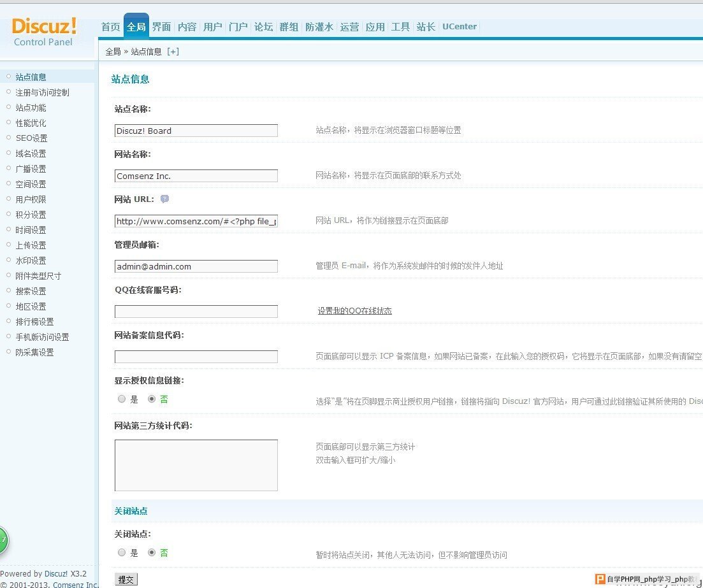Focus the 站点名称 field with Discuz! Board
This screenshot has height=588, width=703.
coord(196,131)
